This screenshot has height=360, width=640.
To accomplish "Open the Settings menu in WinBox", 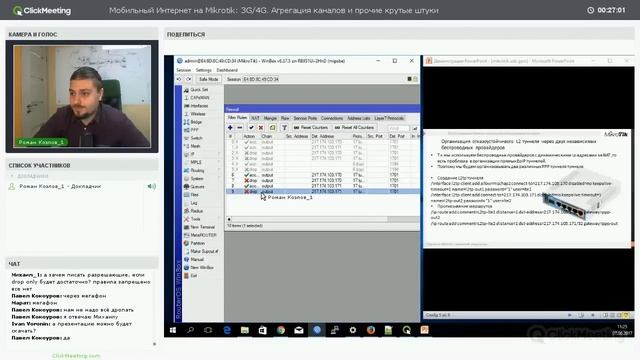I will (203, 70).
